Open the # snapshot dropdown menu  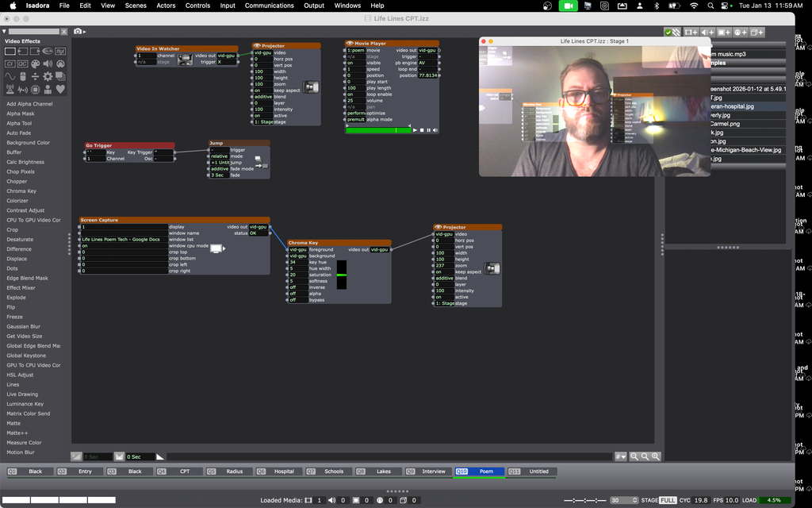[620, 456]
